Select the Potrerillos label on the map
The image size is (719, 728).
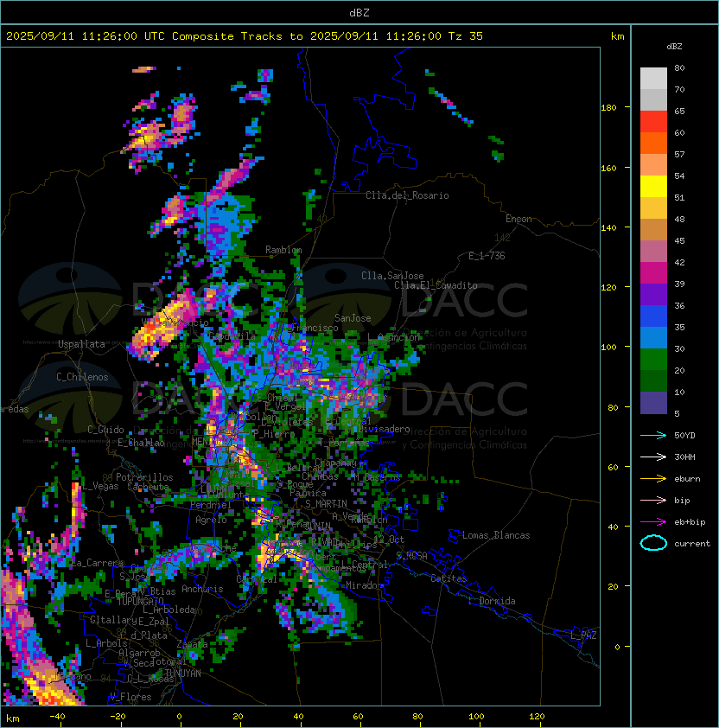click(x=144, y=477)
